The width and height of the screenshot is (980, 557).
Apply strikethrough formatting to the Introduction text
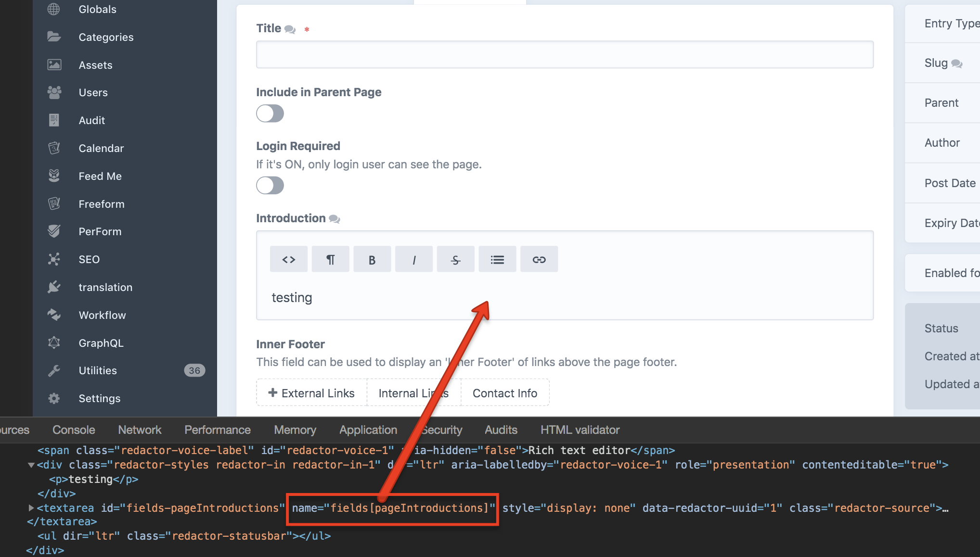click(455, 259)
